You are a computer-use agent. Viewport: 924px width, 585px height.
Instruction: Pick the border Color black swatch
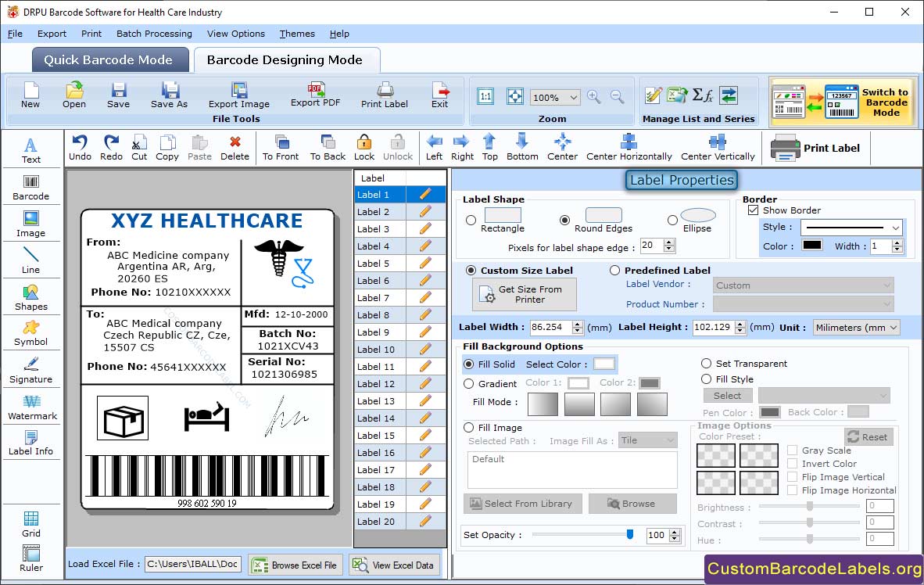812,246
